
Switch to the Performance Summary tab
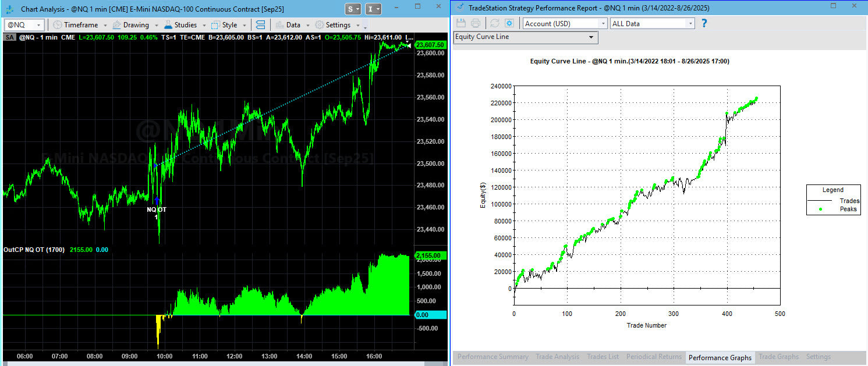pos(493,357)
